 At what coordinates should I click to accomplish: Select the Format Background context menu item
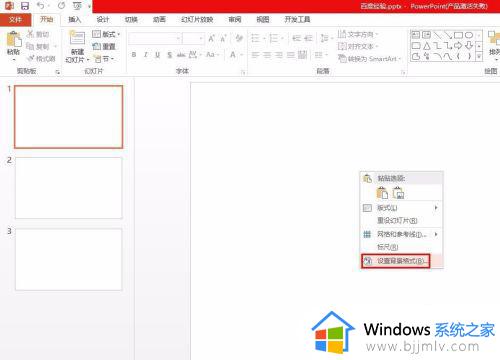(x=396, y=261)
